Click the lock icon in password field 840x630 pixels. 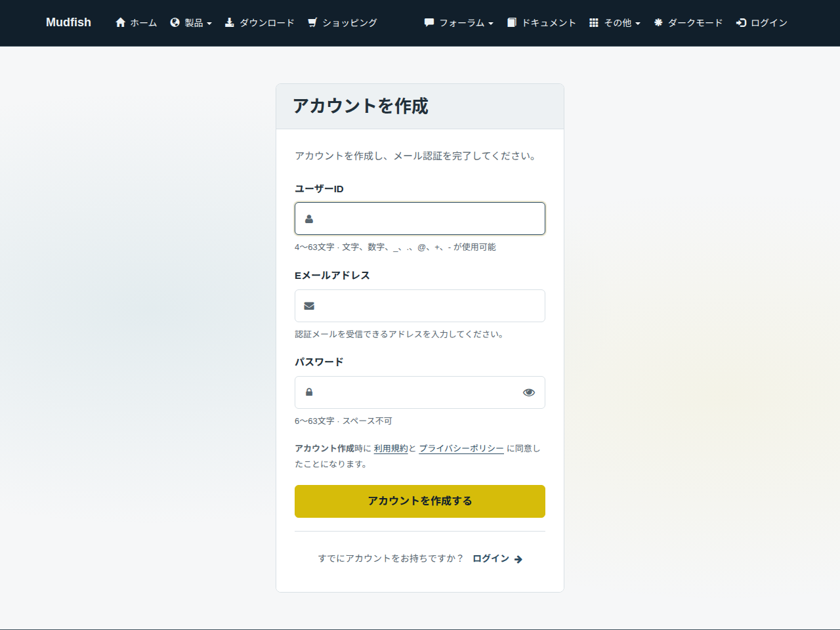click(309, 392)
